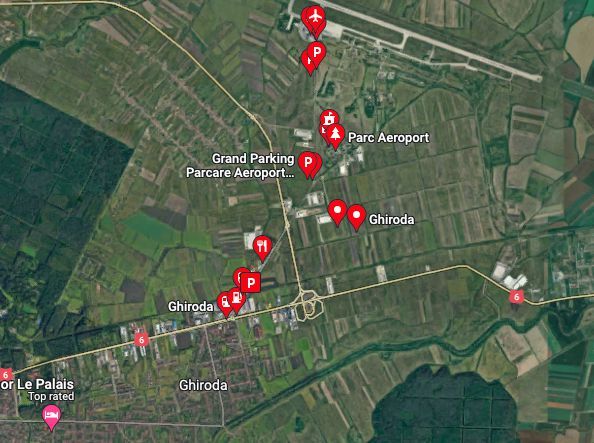Click the dot pin left of the Ghiroda label
594x443 pixels.
point(337,213)
